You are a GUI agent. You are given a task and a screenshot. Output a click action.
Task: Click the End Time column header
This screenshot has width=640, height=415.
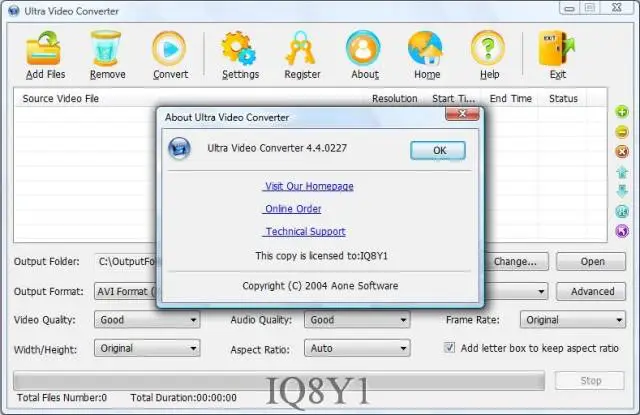tap(510, 98)
